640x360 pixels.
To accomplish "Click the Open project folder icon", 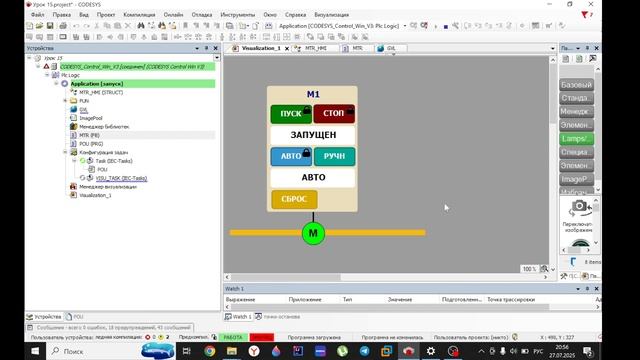I will (39, 26).
